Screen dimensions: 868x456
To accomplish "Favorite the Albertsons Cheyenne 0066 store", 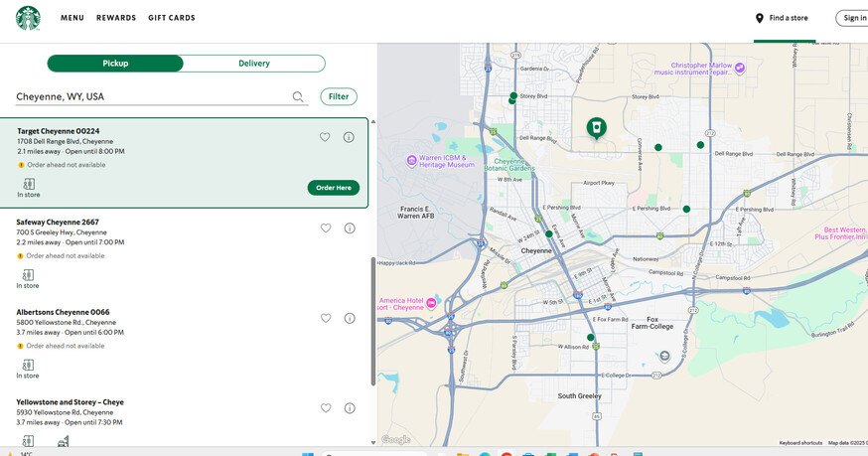I will [326, 319].
